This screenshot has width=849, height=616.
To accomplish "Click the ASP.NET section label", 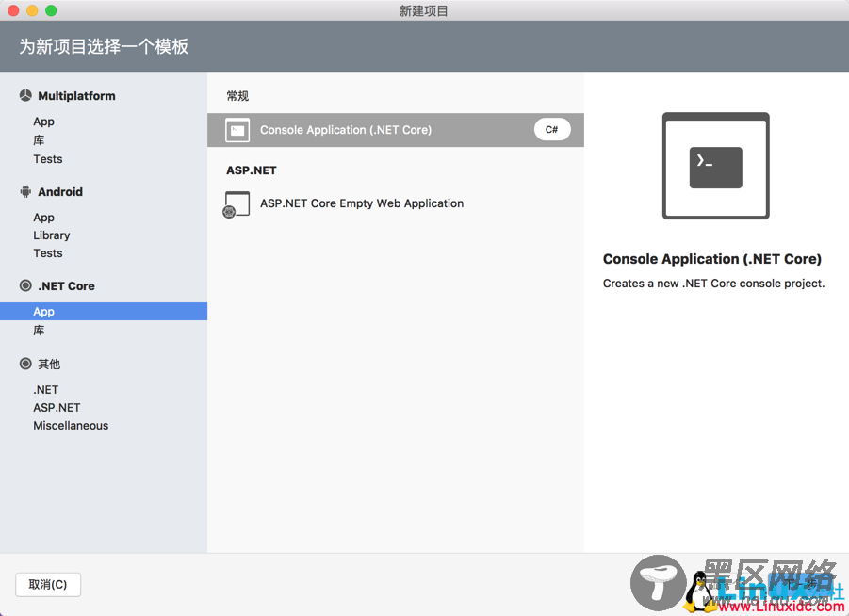I will click(x=252, y=170).
